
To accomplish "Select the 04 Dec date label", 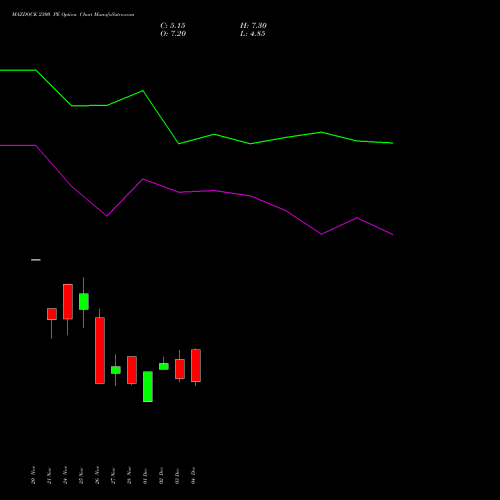I will click(193, 476).
